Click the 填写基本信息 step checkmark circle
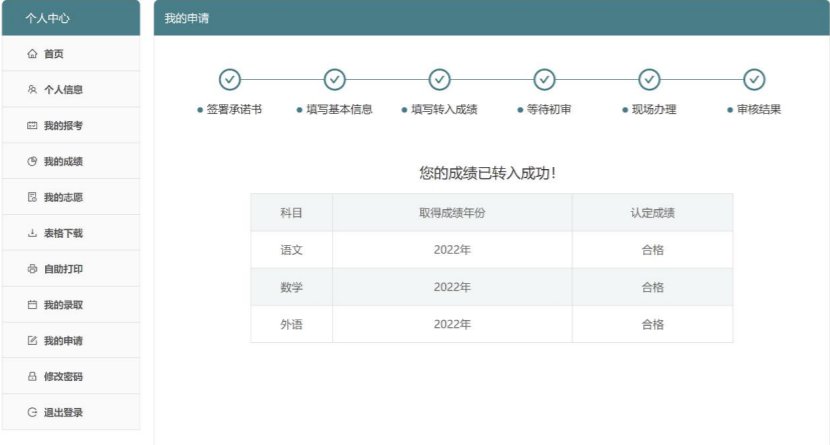The height and width of the screenshot is (445, 830). click(335, 79)
